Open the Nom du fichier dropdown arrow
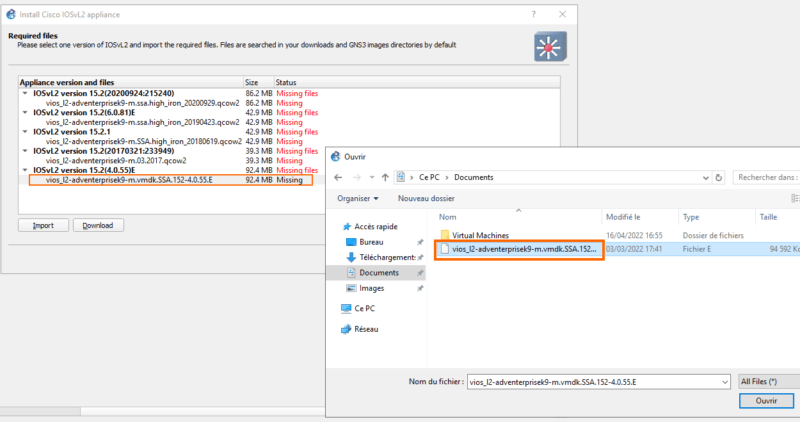The height and width of the screenshot is (422, 800). (724, 382)
